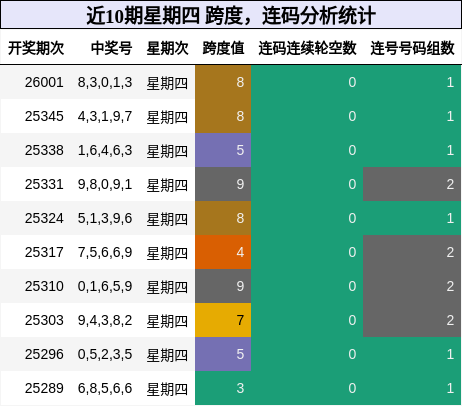Click the table title 近10期星期四 跨度，连码分析统计

pyautogui.click(x=231, y=15)
